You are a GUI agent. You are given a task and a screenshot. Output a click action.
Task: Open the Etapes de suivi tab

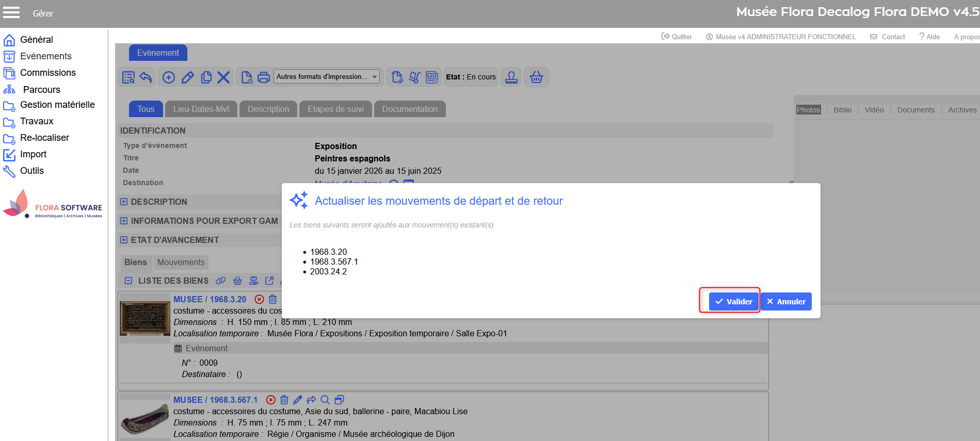pos(335,109)
